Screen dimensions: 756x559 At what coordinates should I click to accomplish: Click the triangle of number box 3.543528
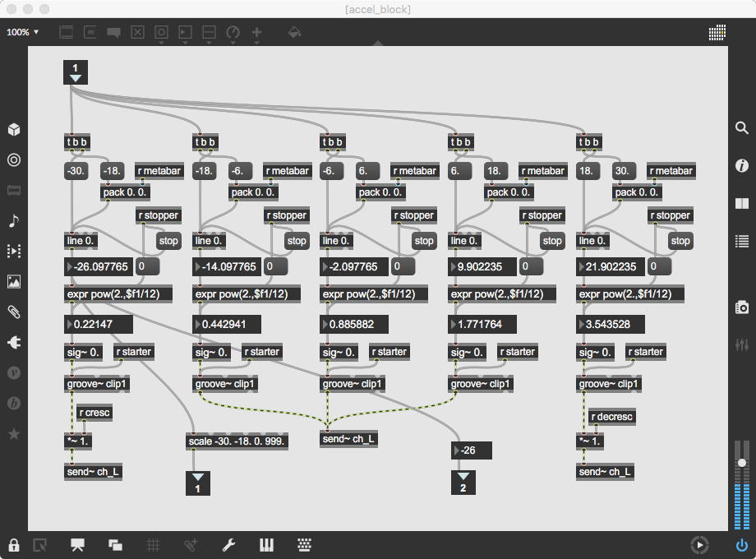(x=582, y=324)
